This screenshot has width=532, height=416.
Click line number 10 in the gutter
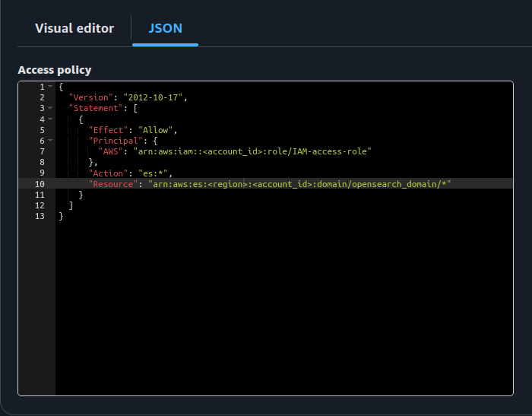coord(40,184)
